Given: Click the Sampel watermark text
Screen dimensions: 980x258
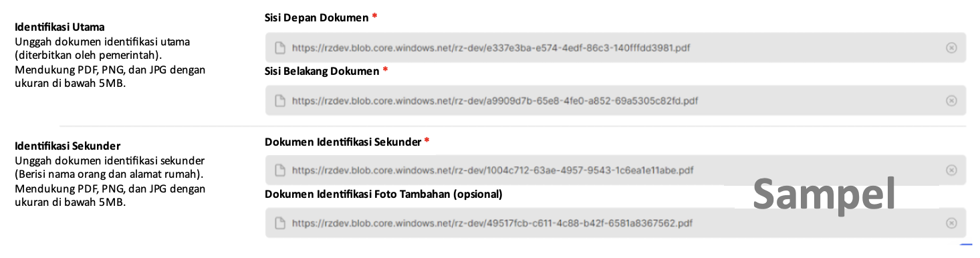Looking at the screenshot, I should 824,194.
